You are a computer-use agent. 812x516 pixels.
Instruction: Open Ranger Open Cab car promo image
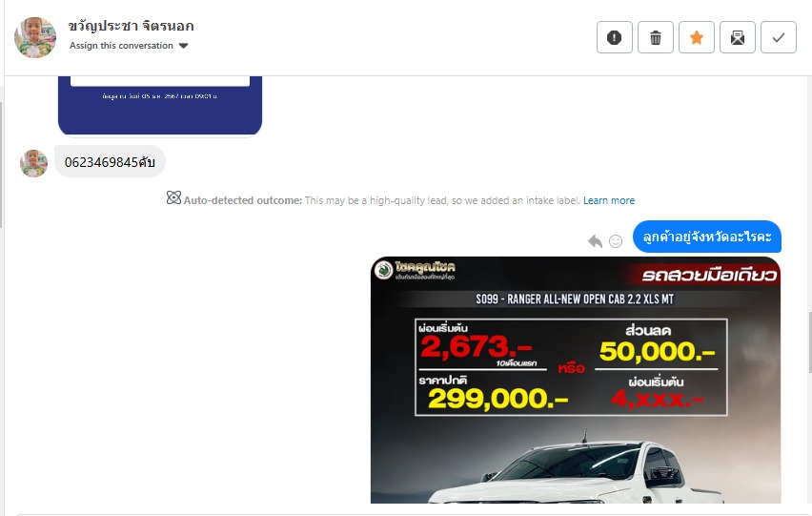pyautogui.click(x=576, y=380)
